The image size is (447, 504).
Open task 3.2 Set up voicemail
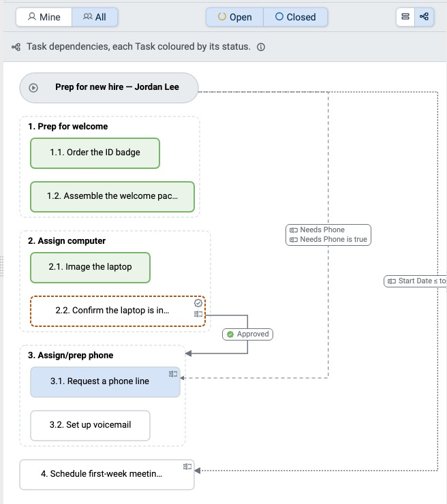[x=90, y=426]
